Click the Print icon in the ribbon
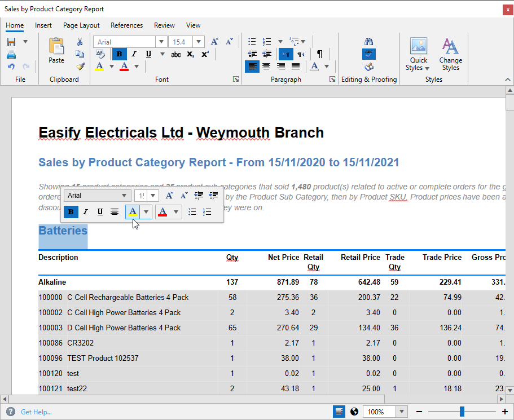The width and height of the screenshot is (514, 420). [11, 55]
